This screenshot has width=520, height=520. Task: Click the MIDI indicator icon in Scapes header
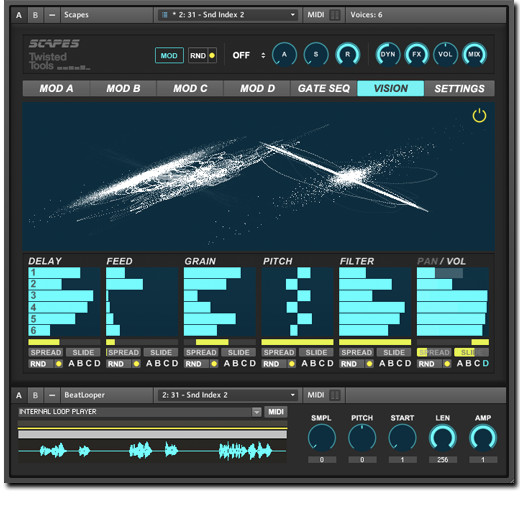click(335, 15)
